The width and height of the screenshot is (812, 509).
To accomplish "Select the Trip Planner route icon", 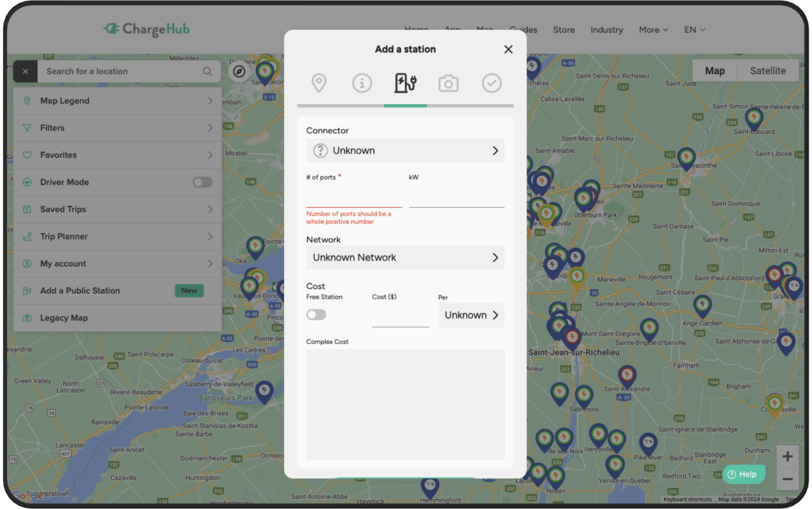I will click(28, 236).
